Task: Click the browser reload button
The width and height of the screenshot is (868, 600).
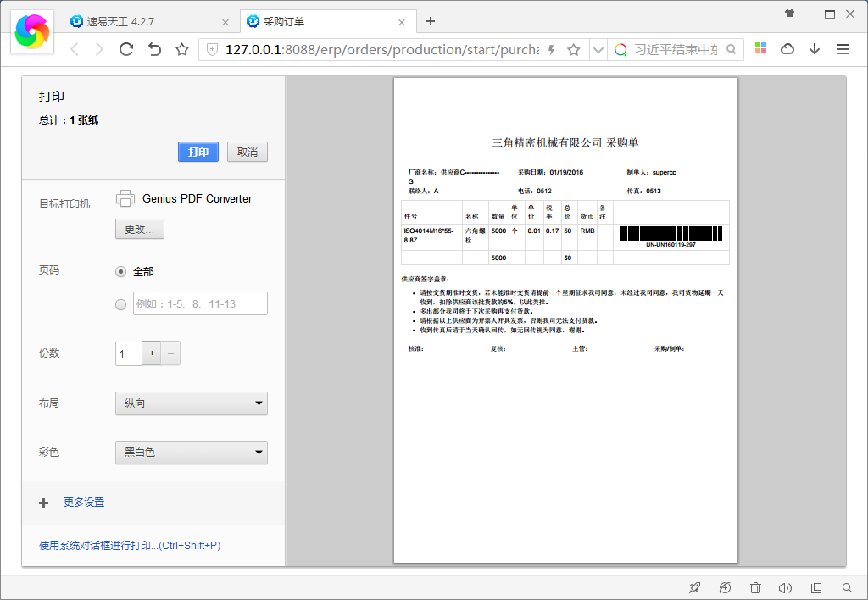Action: [126, 49]
